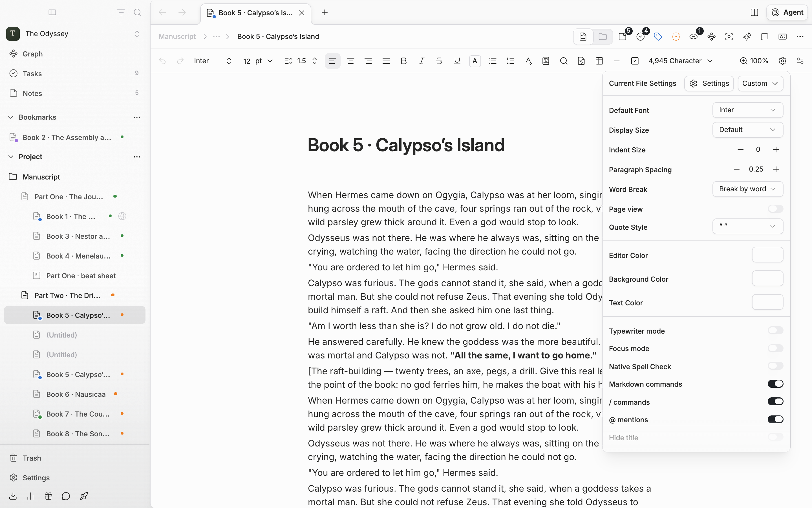
Task: Open the Display Size dropdown
Action: coord(748,130)
